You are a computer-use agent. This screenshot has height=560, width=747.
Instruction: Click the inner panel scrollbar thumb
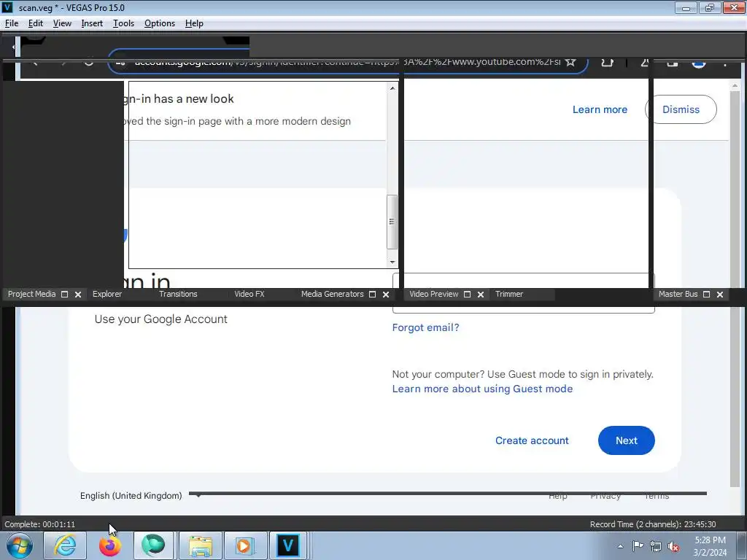(x=392, y=222)
